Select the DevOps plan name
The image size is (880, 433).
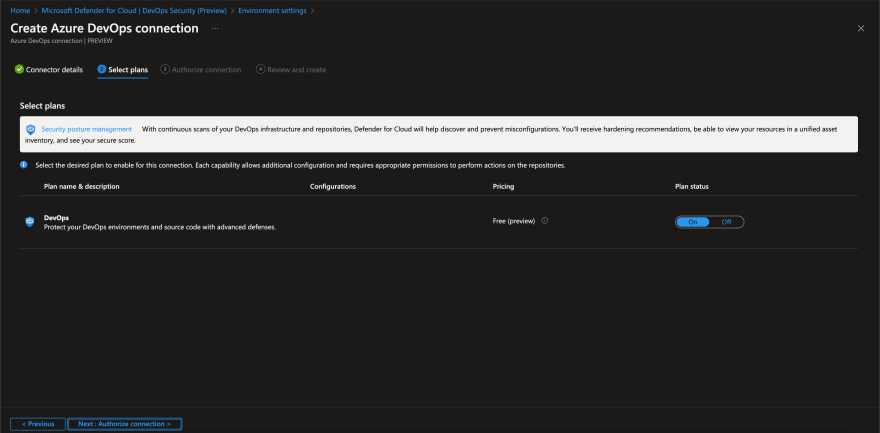coord(56,218)
